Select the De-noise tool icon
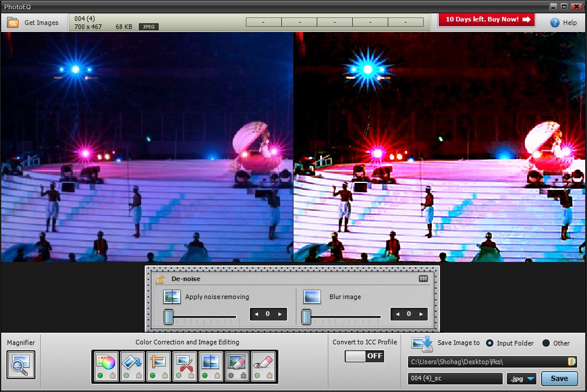Image resolution: width=587 pixels, height=392 pixels. (237, 363)
